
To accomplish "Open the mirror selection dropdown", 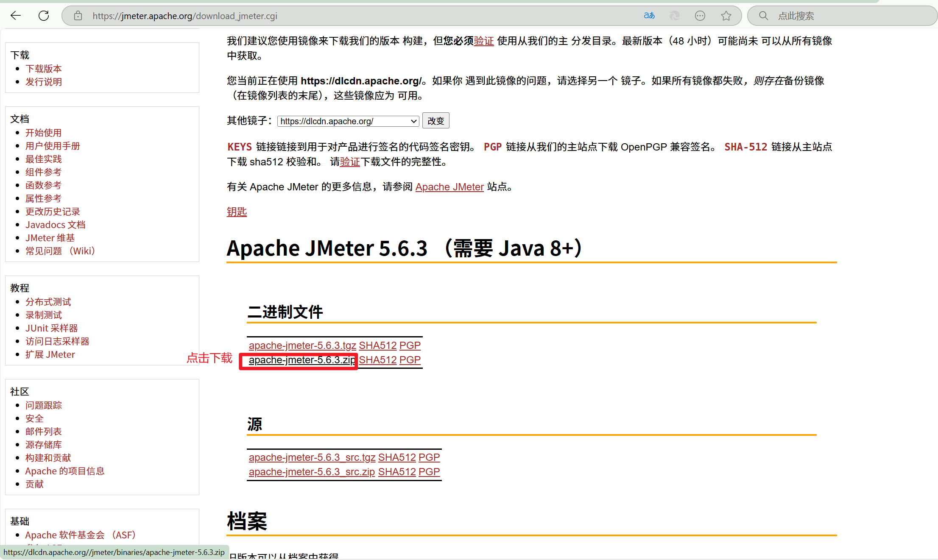I will coord(348,121).
